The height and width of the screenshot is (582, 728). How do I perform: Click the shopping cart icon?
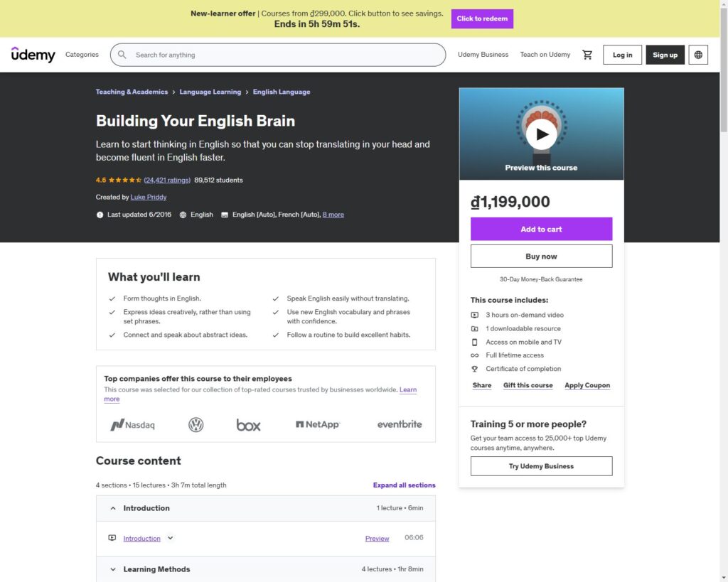coord(587,55)
